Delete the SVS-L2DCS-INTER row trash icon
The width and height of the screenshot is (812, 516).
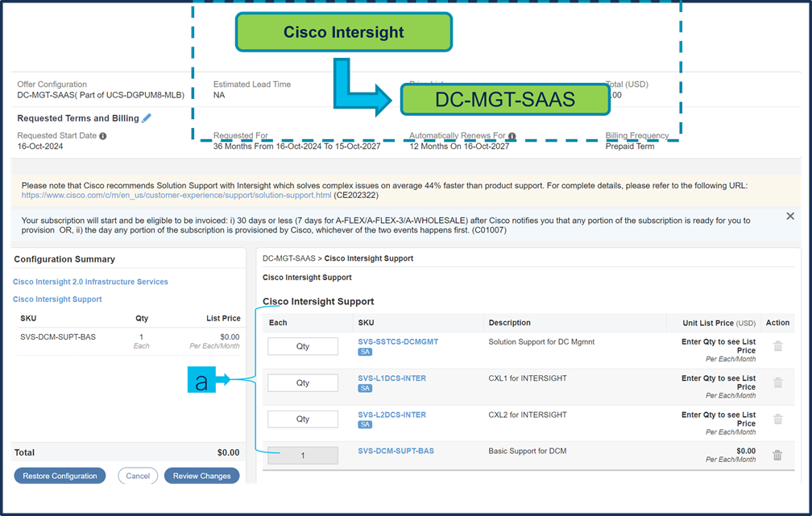click(778, 419)
